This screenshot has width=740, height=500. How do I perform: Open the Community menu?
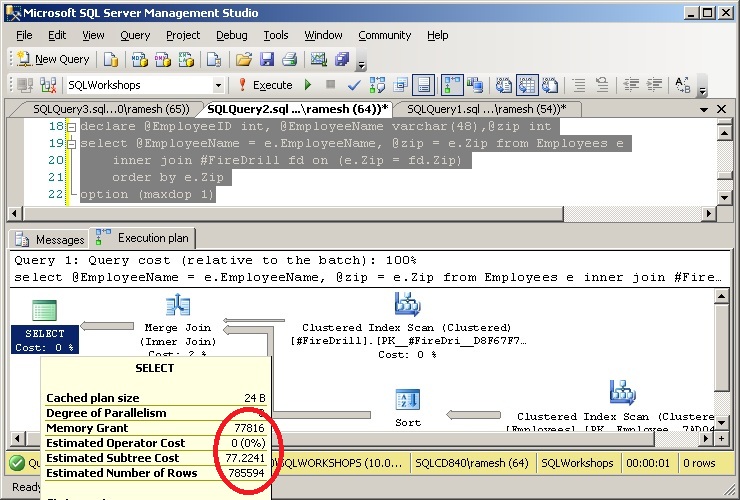(x=385, y=35)
